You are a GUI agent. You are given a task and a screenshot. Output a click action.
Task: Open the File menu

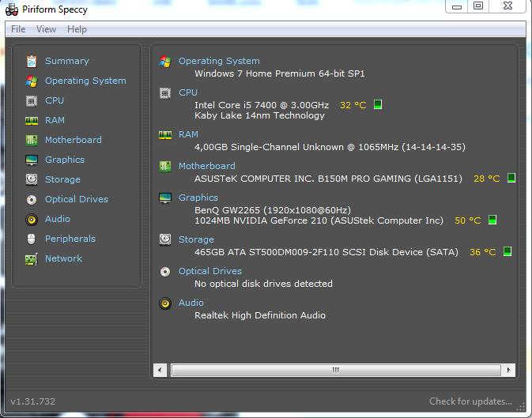pos(18,29)
